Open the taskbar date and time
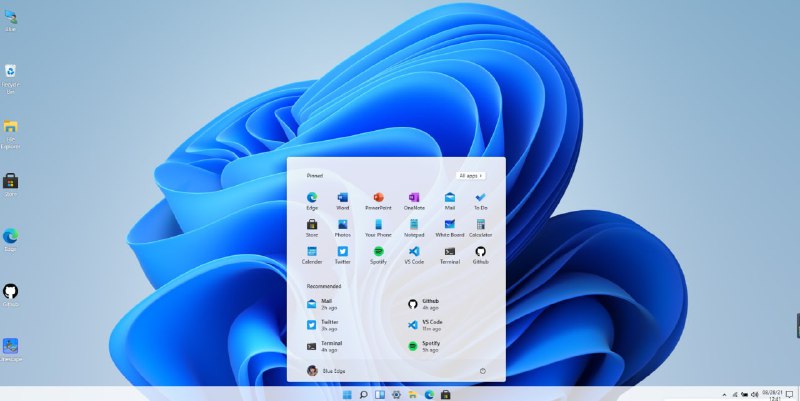This screenshot has width=800, height=401. (772, 395)
